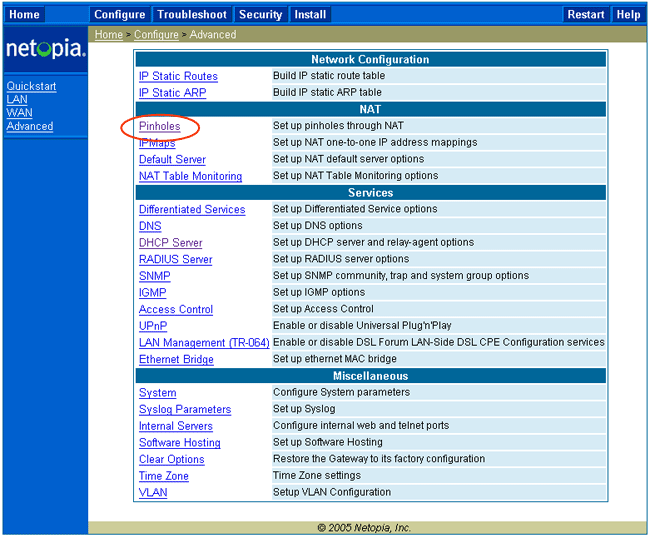Open the Clear Options link

[x=172, y=460]
